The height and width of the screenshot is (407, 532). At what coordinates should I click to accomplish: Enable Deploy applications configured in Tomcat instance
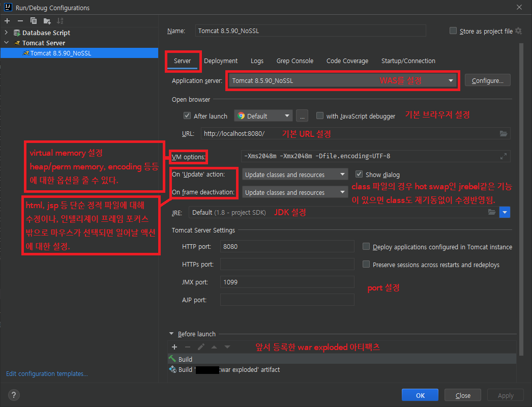coord(366,246)
